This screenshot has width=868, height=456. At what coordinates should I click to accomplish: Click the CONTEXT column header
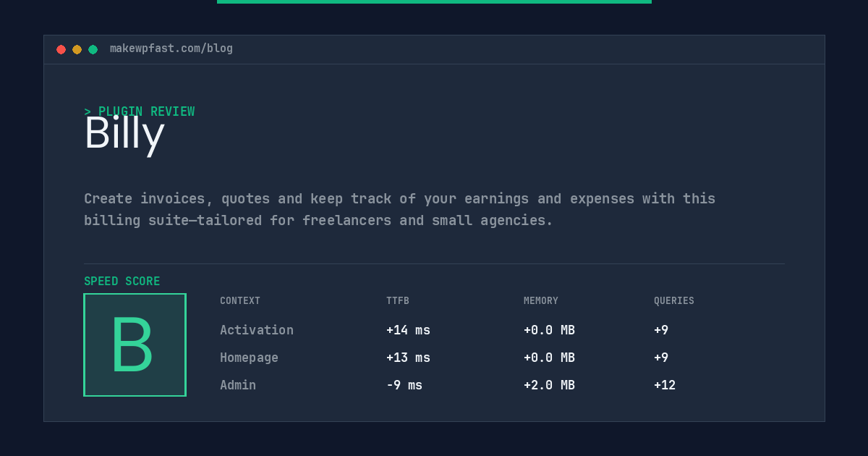click(x=240, y=301)
